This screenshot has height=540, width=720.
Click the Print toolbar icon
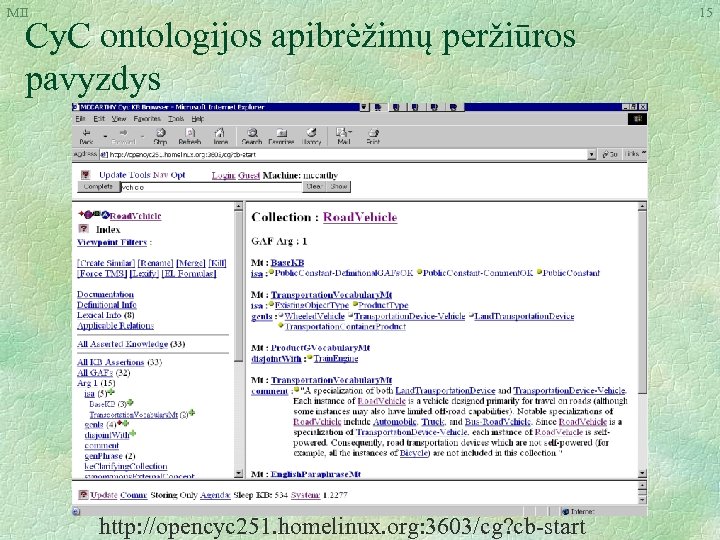tap(373, 136)
